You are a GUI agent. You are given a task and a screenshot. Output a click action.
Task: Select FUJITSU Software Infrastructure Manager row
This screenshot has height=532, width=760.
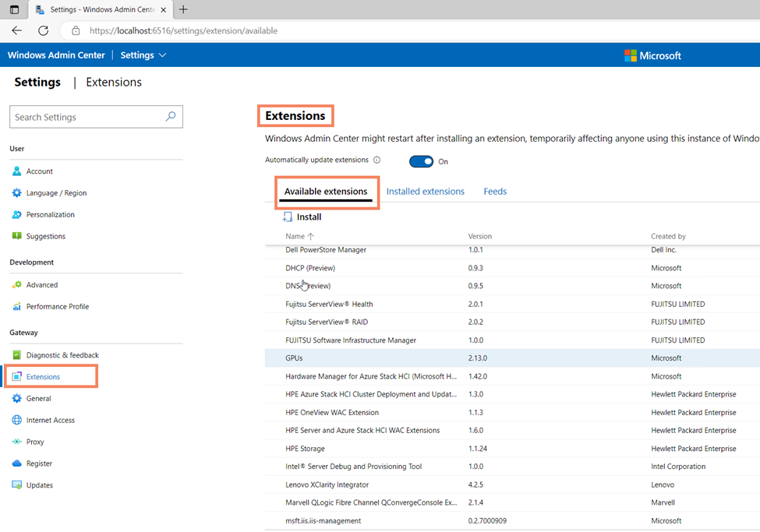click(x=512, y=340)
